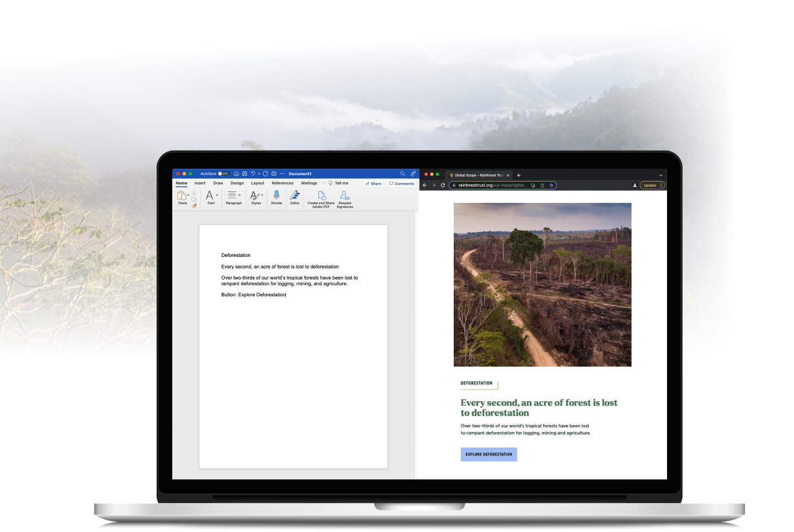
Task: Click Create and Share Adobe PDF
Action: click(x=321, y=196)
